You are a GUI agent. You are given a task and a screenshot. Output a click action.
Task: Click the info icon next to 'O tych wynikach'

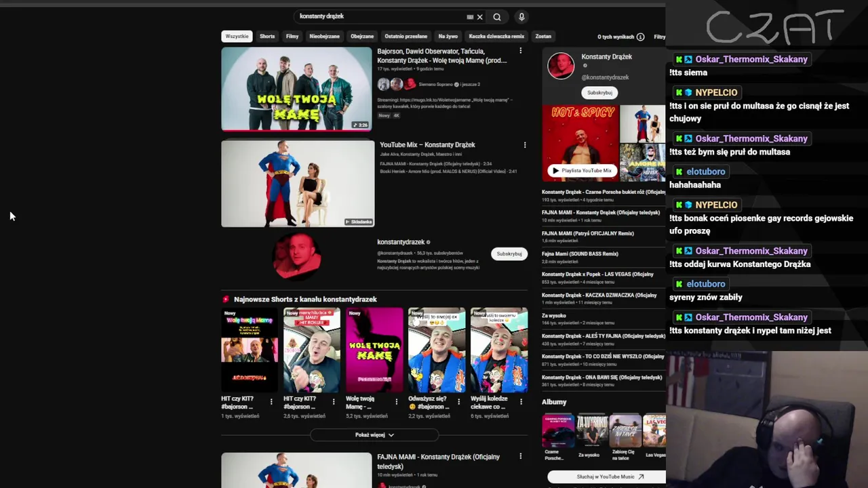(640, 37)
